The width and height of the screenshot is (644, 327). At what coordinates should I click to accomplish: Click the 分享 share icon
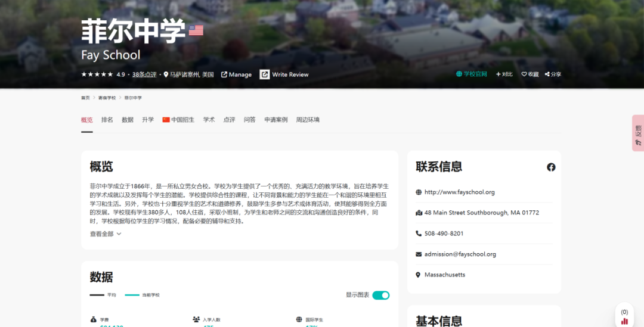point(547,74)
